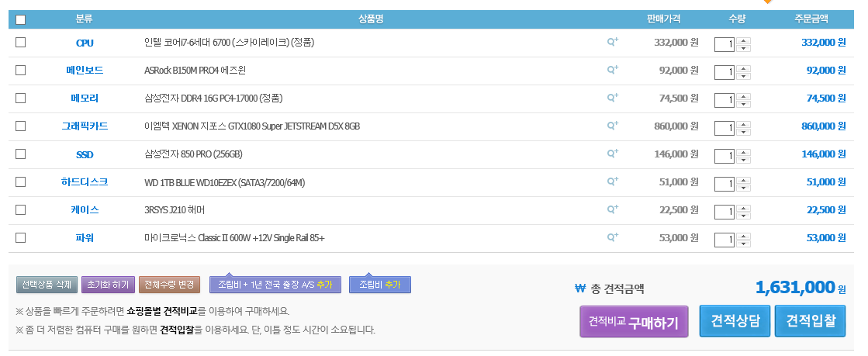Click quantity input field for 그래픽카드

click(x=724, y=129)
